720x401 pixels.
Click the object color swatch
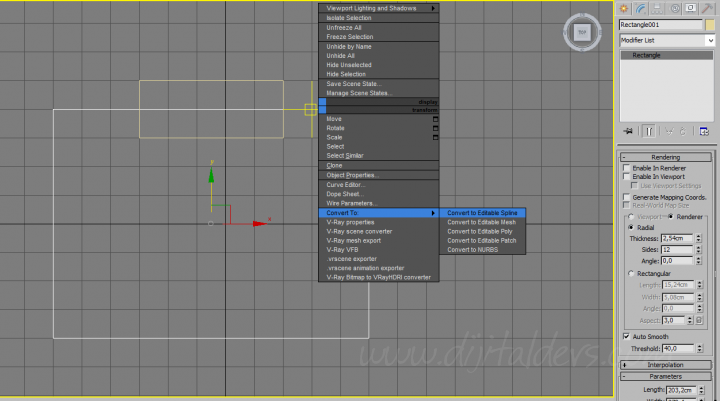(x=711, y=25)
